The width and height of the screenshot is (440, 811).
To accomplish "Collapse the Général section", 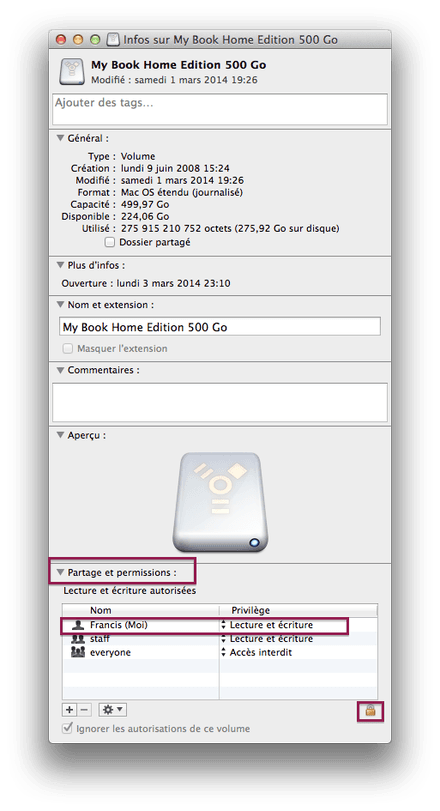I will (60, 138).
